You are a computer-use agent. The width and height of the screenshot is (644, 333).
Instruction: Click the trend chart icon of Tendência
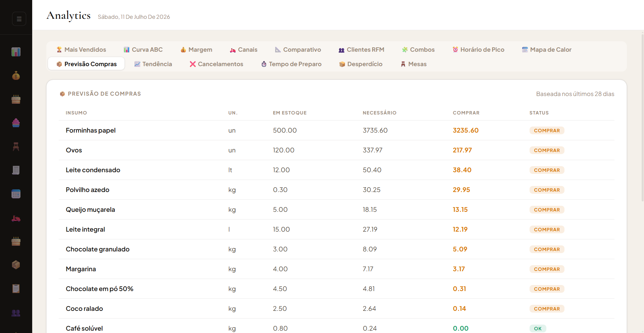(137, 64)
